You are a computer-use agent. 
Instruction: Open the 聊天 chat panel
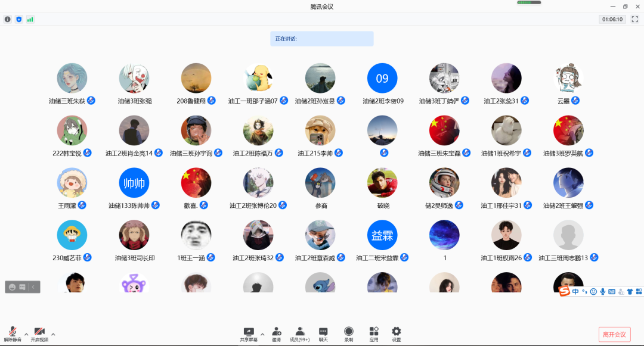323,333
